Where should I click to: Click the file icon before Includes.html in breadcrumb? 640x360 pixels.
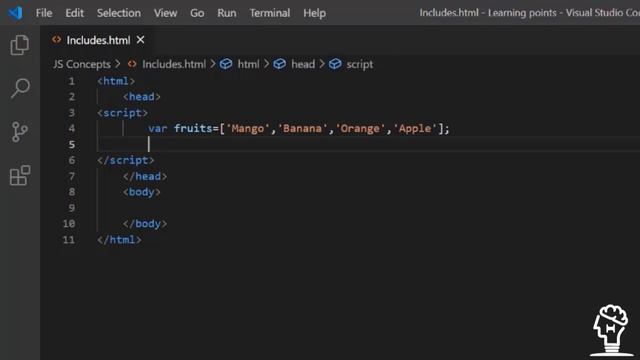click(132, 64)
